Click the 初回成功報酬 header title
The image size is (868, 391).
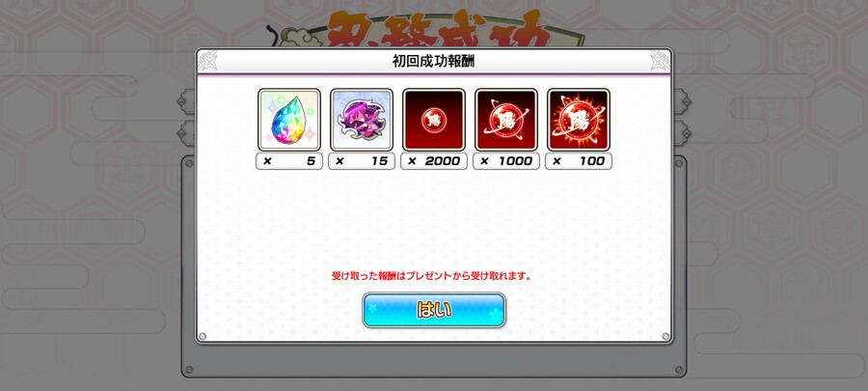click(x=433, y=62)
